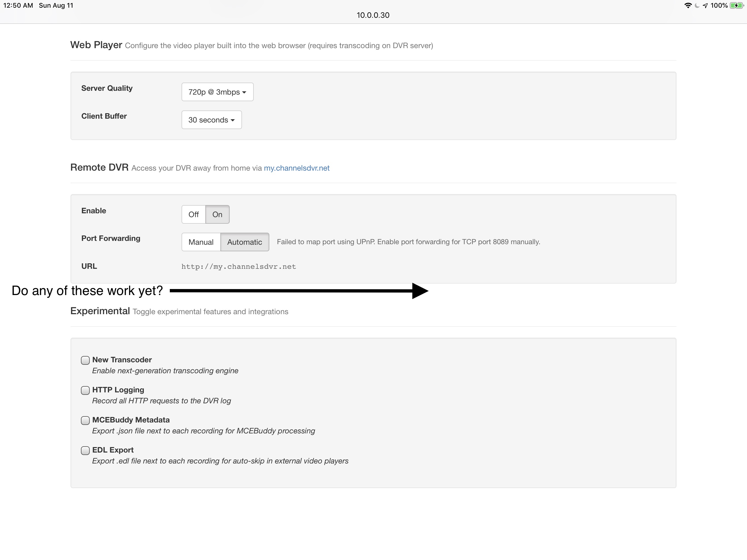
Task: Tap the battery charging icon
Action: point(736,6)
